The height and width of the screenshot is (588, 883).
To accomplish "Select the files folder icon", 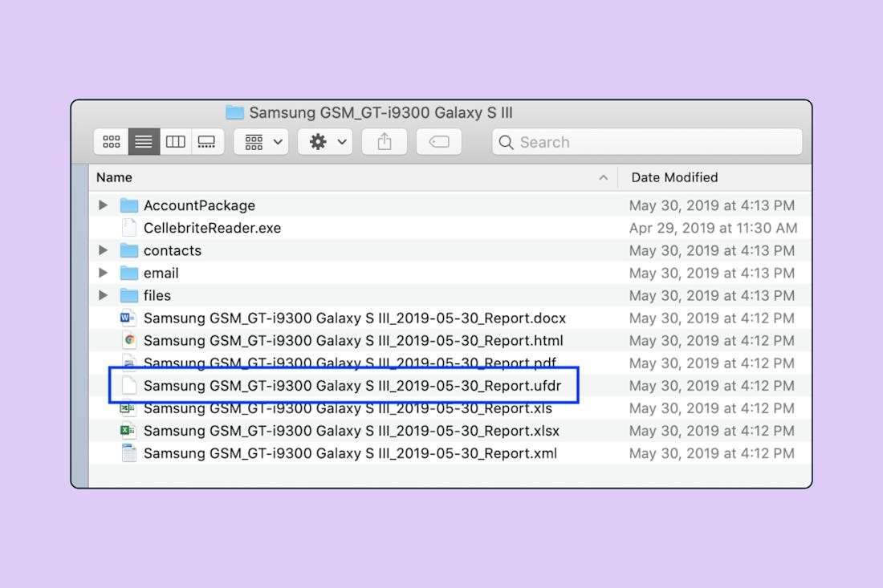I will pyautogui.click(x=129, y=295).
